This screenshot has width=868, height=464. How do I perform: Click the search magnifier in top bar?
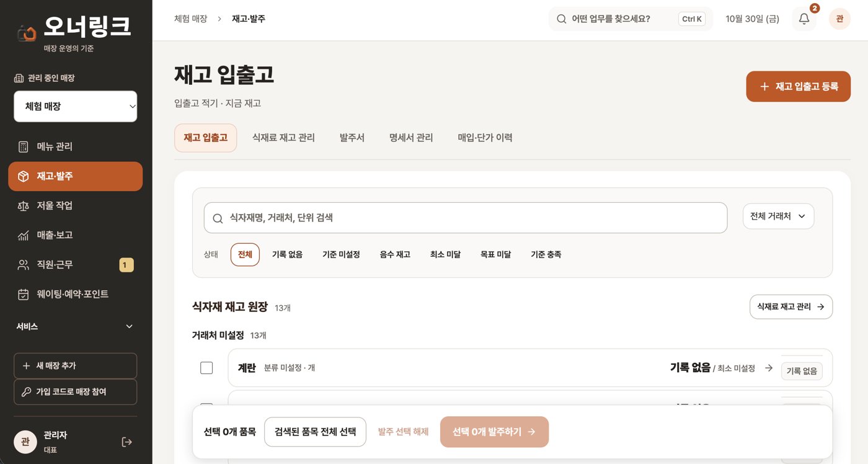(561, 19)
